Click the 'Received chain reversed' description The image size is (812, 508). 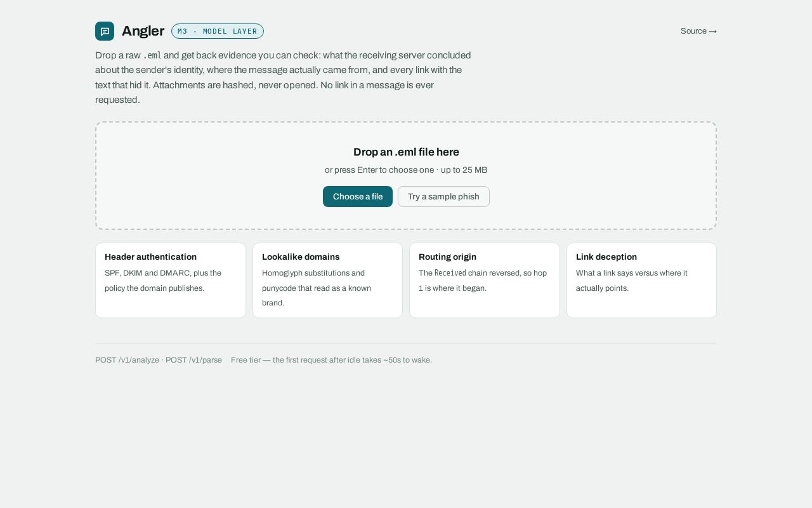[x=483, y=280]
